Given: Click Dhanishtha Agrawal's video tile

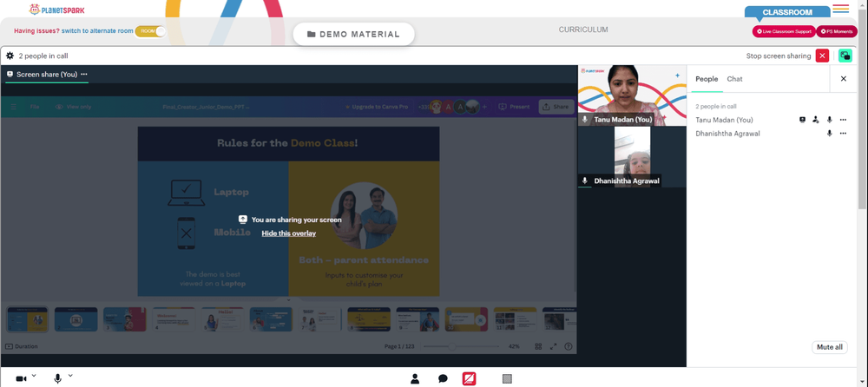Looking at the screenshot, I should [x=631, y=157].
